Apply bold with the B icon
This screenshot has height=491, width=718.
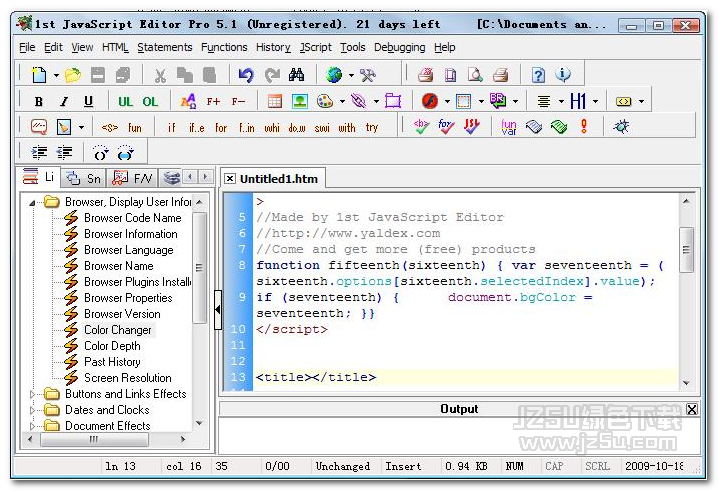[x=39, y=101]
